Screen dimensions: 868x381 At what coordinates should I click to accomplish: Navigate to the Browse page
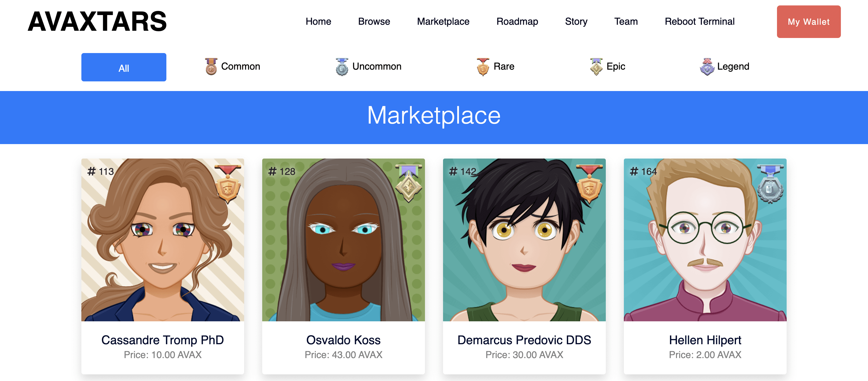coord(374,22)
